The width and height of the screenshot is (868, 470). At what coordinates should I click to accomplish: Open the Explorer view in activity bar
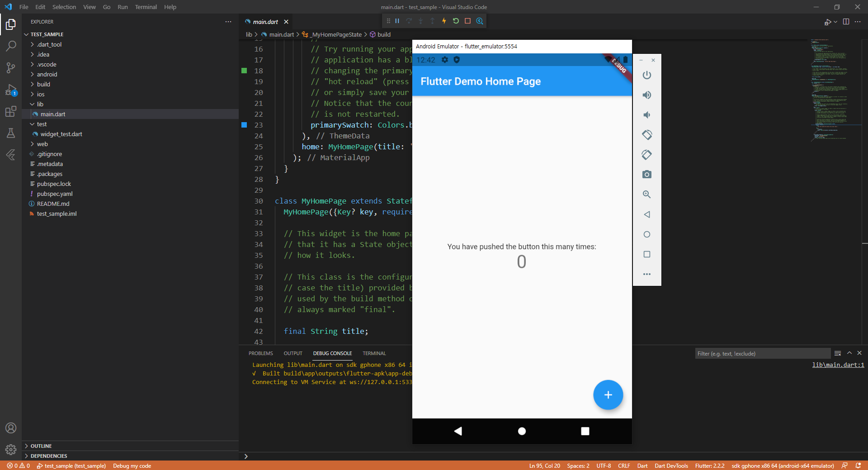click(x=11, y=24)
